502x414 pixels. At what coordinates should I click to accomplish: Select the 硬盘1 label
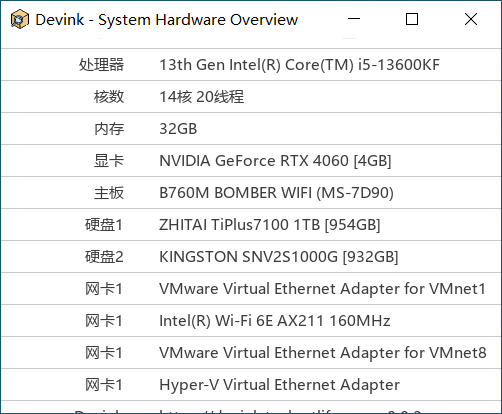pyautogui.click(x=104, y=225)
